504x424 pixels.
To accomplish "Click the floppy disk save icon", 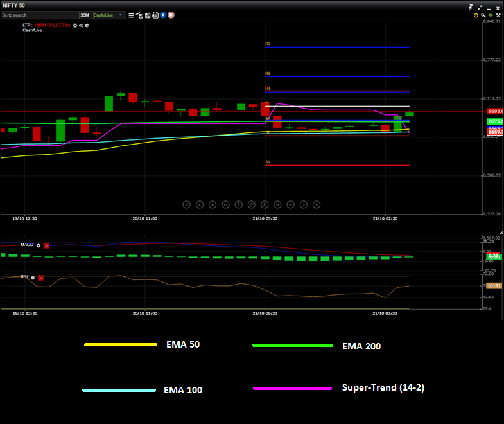I will [148, 15].
